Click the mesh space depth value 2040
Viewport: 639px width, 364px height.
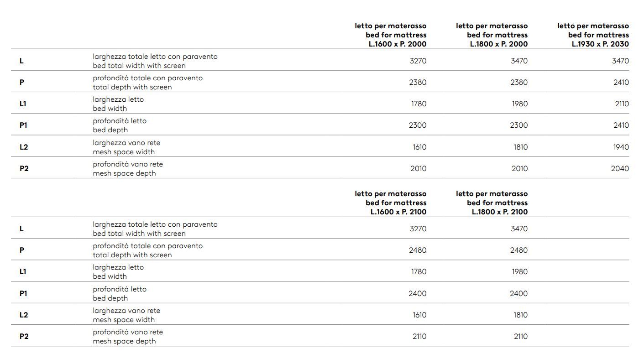(620, 168)
